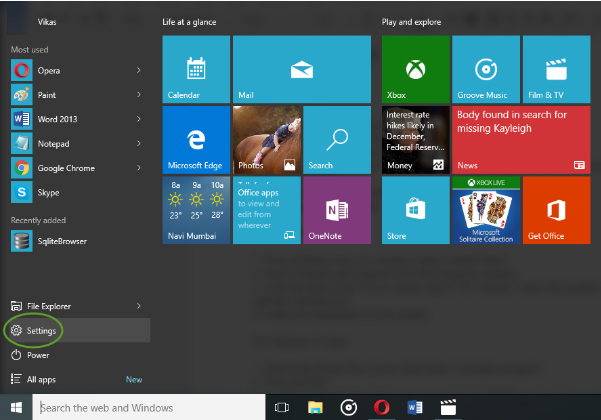Click the Windows Start button on taskbar
This screenshot has width=601, height=420.
pos(16,407)
